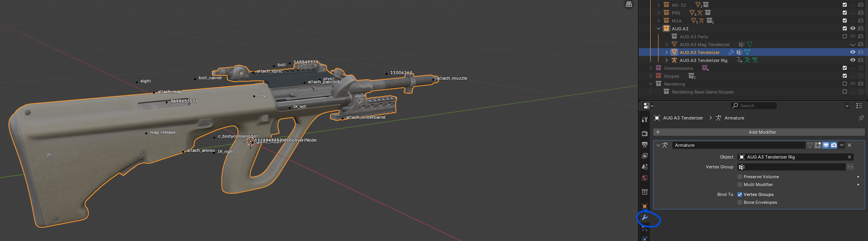Collapse the AUG A3 collection
The height and width of the screenshot is (241, 868).
click(658, 29)
